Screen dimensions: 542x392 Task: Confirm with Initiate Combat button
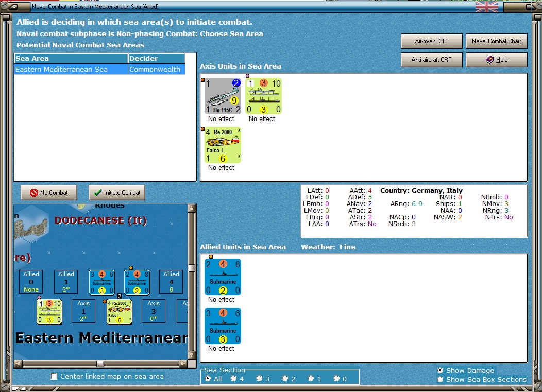[x=117, y=193]
